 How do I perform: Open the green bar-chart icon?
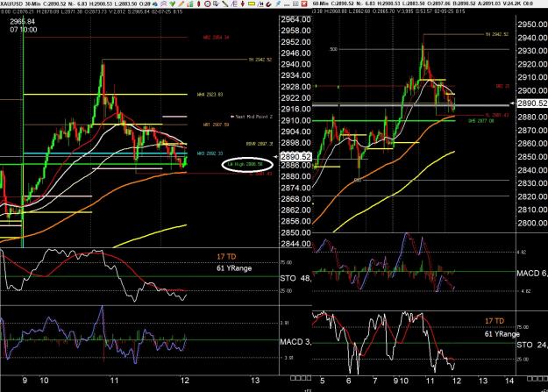tap(190, 4)
